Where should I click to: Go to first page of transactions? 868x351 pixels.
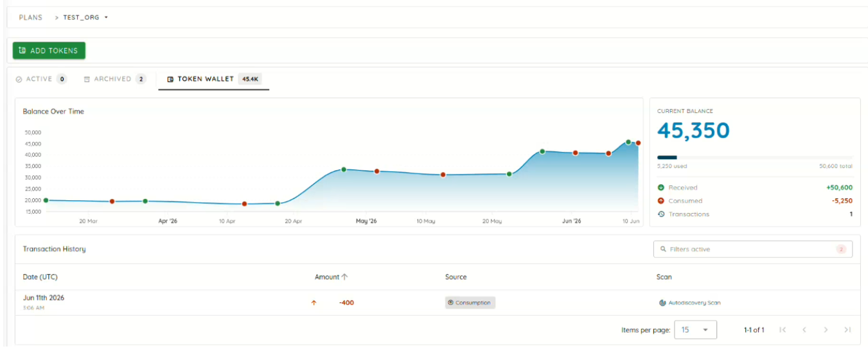click(x=783, y=330)
